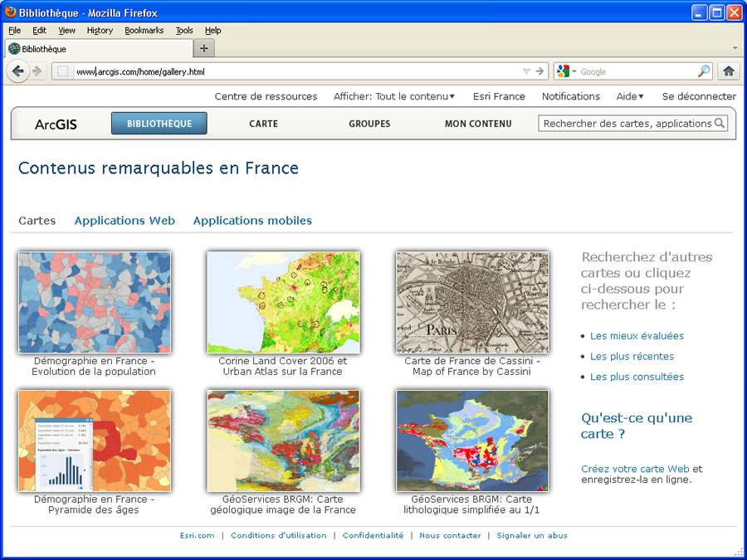Click the browser Forward arrow button
The image size is (747, 560).
coord(37,71)
